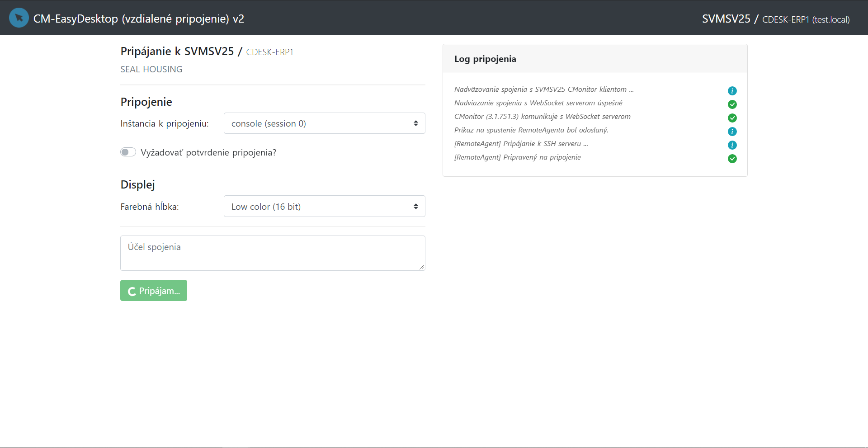Open the Inštancia k pripojeniu dropdown
Viewport: 868px width, 448px height.
(325, 123)
